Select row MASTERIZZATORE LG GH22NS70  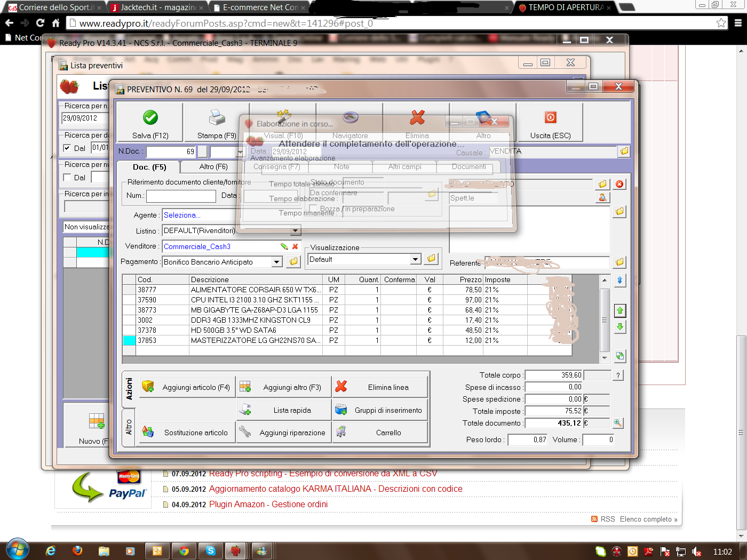[x=347, y=340]
